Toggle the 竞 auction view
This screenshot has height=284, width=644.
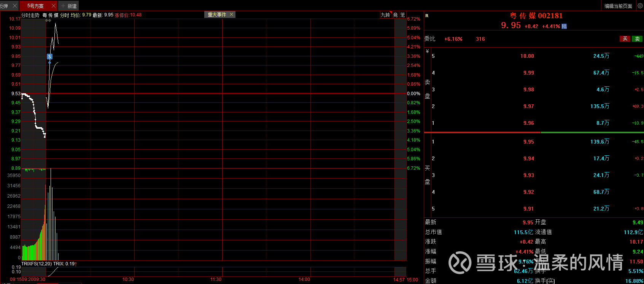[396, 15]
